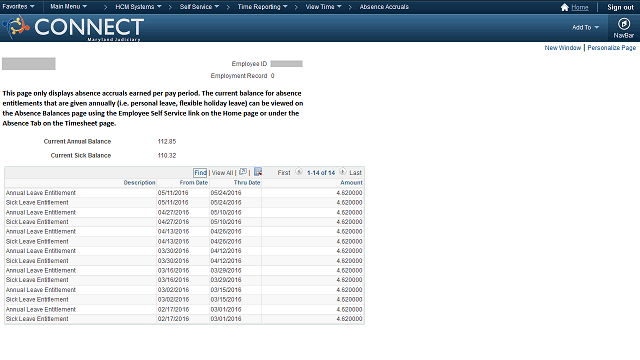
Task: Open the NavBar compass icon
Action: (623, 24)
